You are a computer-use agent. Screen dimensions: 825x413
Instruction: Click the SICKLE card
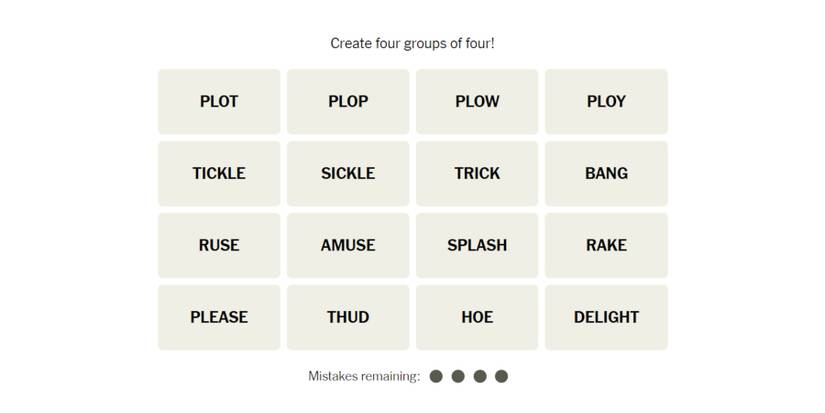pyautogui.click(x=348, y=173)
